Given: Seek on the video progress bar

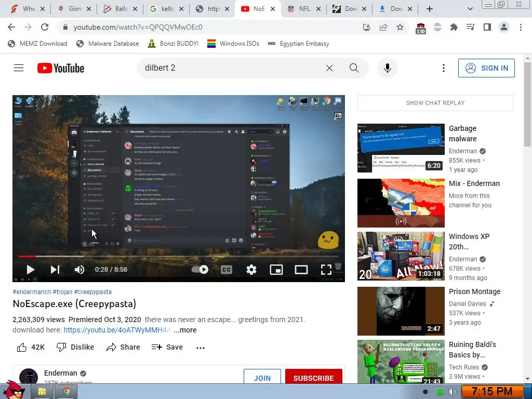Looking at the screenshot, I should pos(179,257).
